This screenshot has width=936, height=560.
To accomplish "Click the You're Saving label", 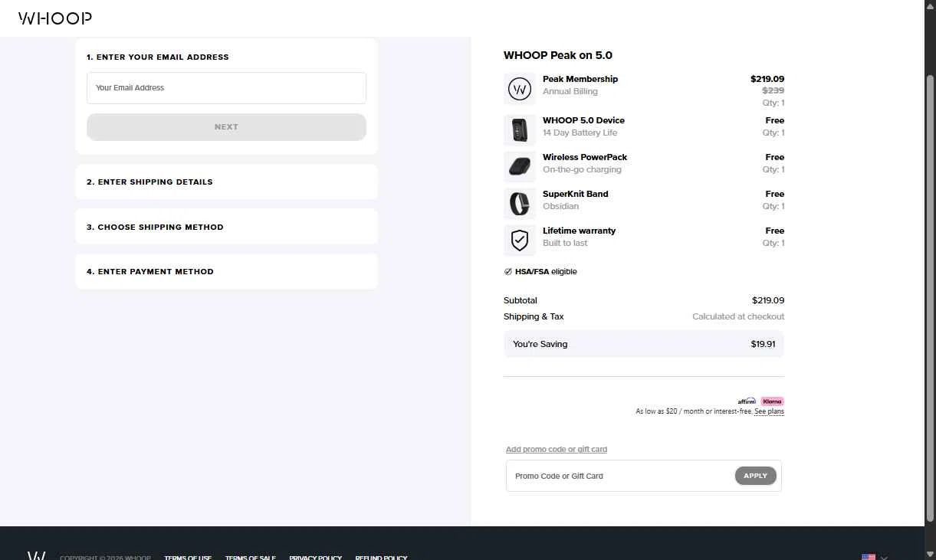I will pos(540,344).
